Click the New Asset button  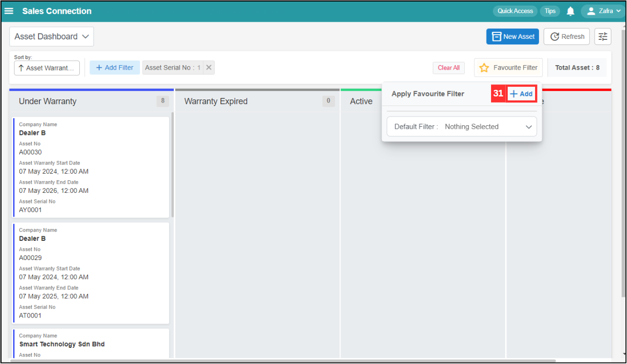coord(513,36)
